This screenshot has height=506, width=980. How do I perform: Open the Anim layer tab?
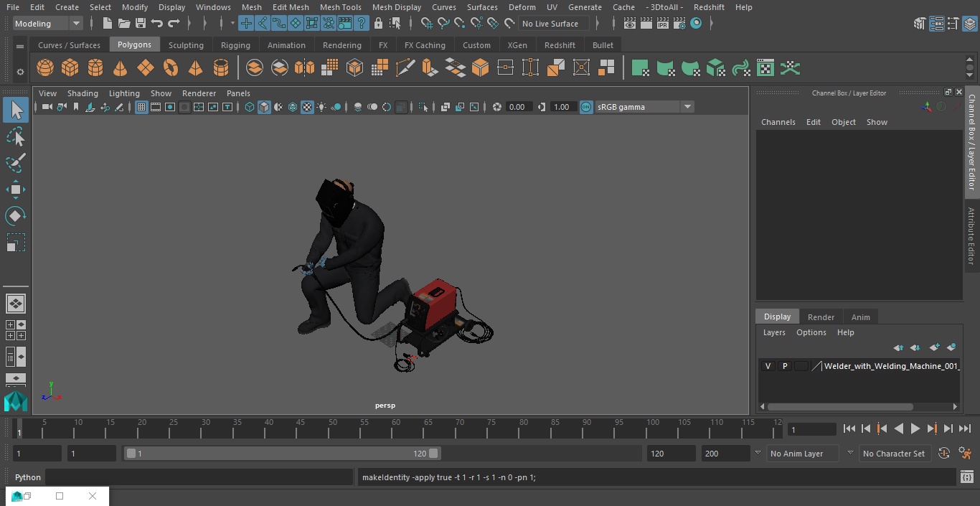(x=860, y=317)
